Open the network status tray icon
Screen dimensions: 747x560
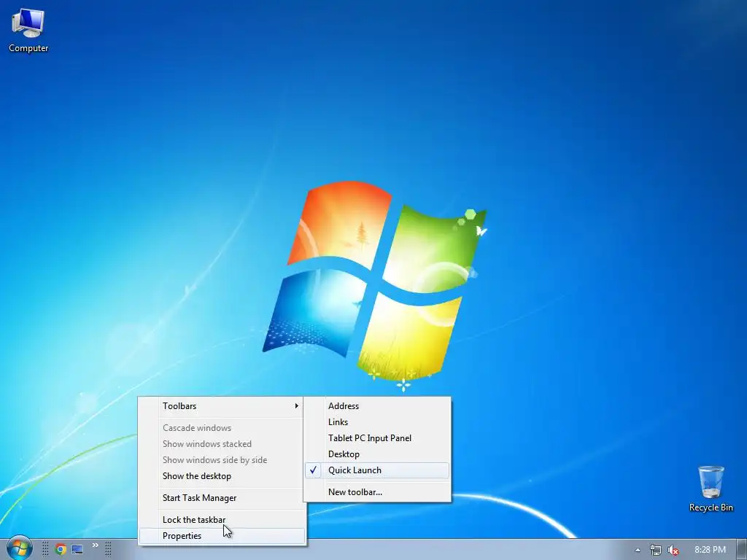(x=656, y=550)
